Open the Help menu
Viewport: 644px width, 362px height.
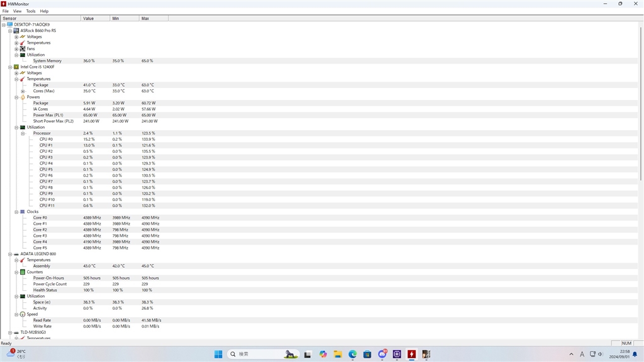coord(44,11)
